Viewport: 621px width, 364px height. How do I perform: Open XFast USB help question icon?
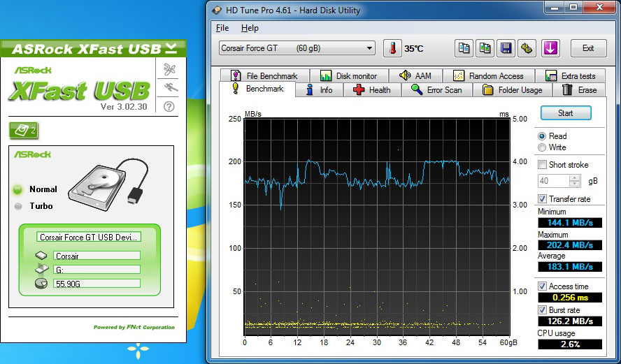click(x=169, y=106)
